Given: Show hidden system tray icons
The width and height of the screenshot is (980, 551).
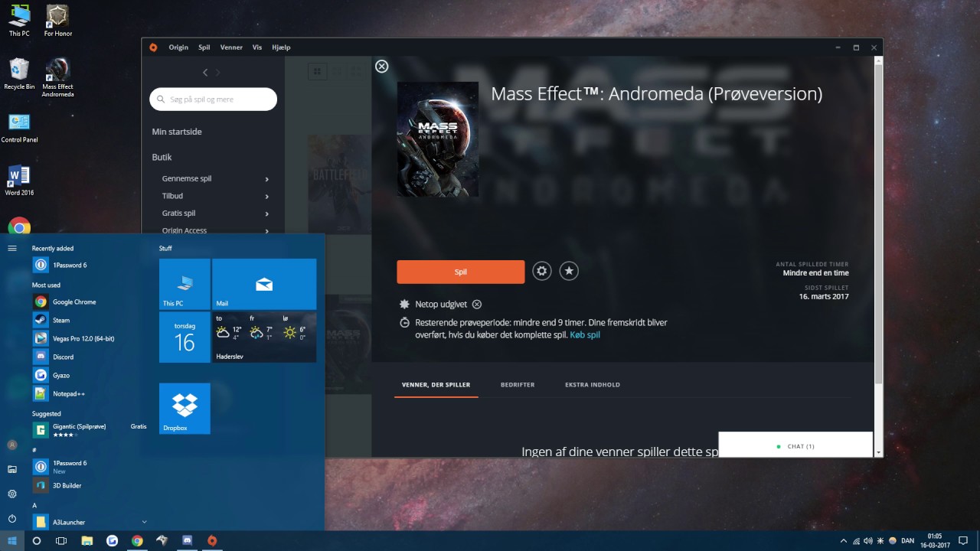Looking at the screenshot, I should (x=844, y=540).
